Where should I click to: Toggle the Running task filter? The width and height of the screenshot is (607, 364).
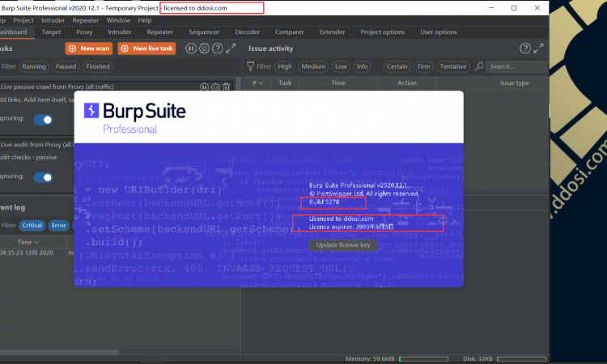(34, 66)
